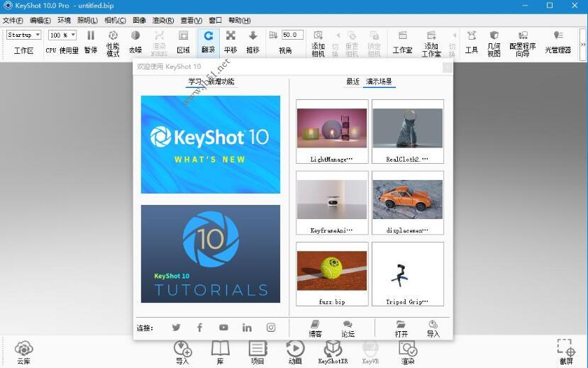Image resolution: width=588 pixels, height=368 pixels.
Task: Click 打开 in the welcome dialog
Action: point(401,329)
